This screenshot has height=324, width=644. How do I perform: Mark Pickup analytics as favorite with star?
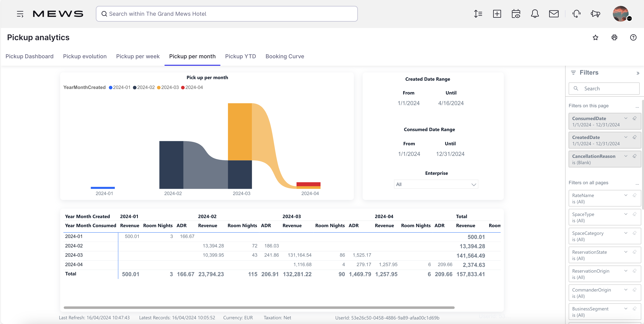coord(595,37)
